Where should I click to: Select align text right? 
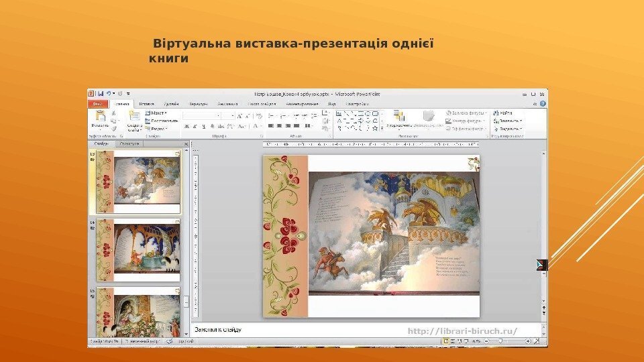(x=288, y=126)
